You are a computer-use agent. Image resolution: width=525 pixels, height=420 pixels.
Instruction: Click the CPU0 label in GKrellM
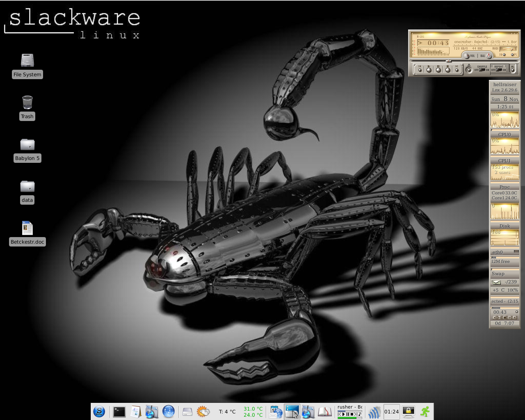pos(504,135)
